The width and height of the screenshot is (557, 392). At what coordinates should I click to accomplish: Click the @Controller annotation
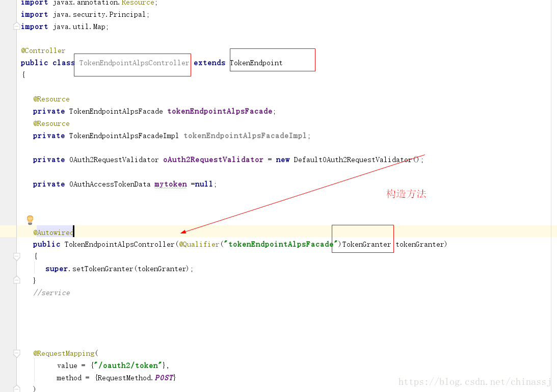[43, 50]
